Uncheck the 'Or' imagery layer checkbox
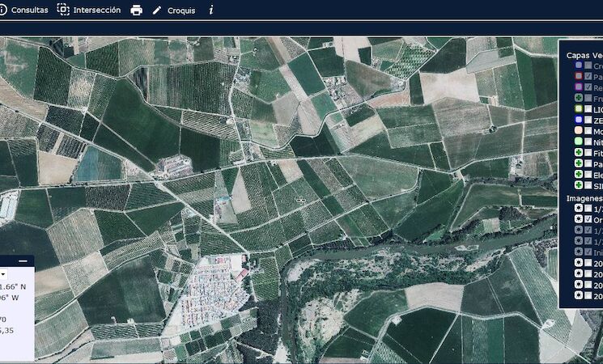The height and width of the screenshot is (364, 603). (588, 219)
